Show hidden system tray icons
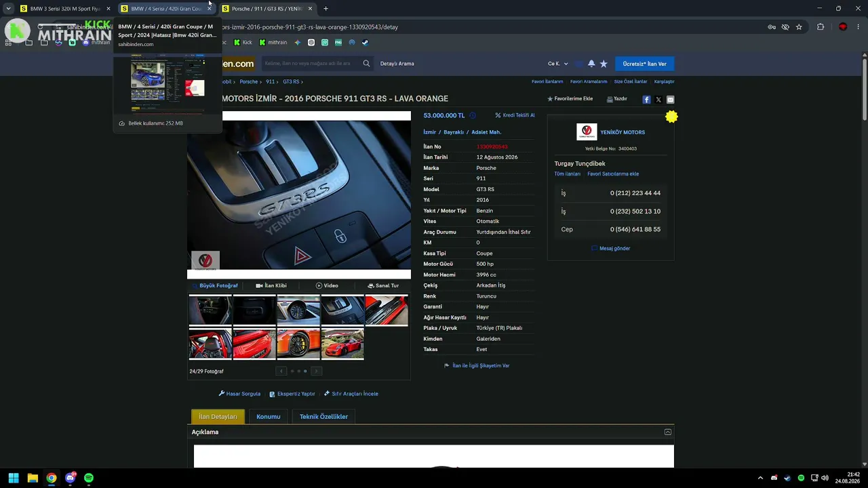The height and width of the screenshot is (488, 868). (x=760, y=478)
